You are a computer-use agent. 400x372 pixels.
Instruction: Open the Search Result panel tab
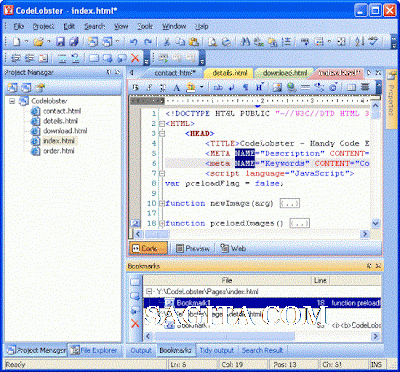click(x=262, y=350)
